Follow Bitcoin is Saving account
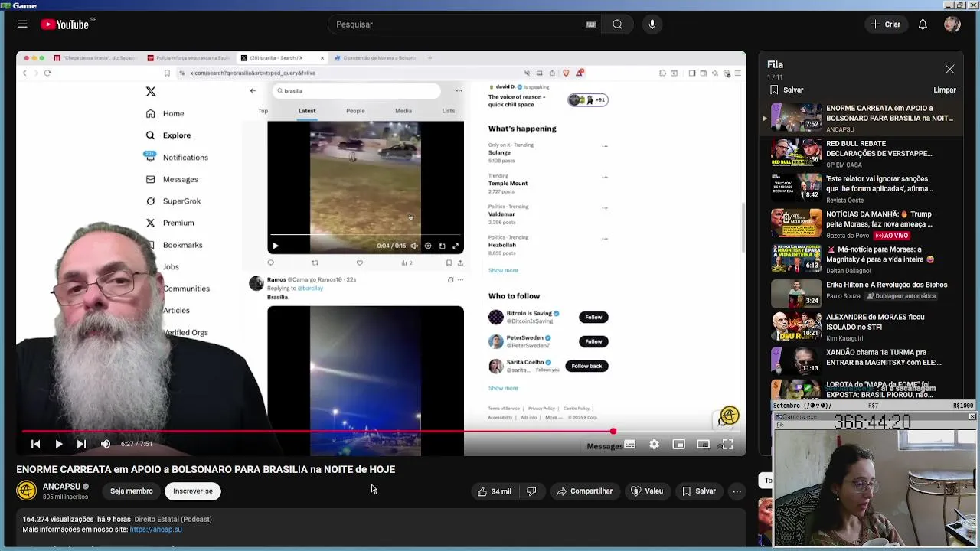This screenshot has width=980, height=551. click(593, 317)
